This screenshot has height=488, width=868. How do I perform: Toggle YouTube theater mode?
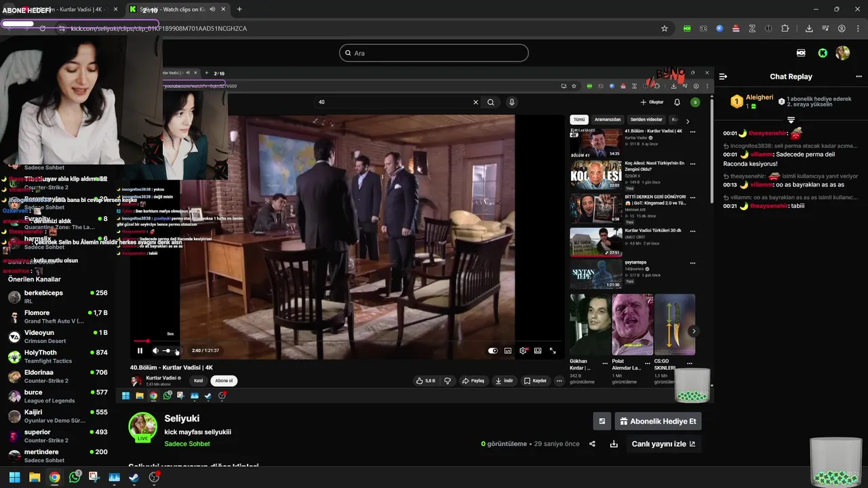pos(538,350)
